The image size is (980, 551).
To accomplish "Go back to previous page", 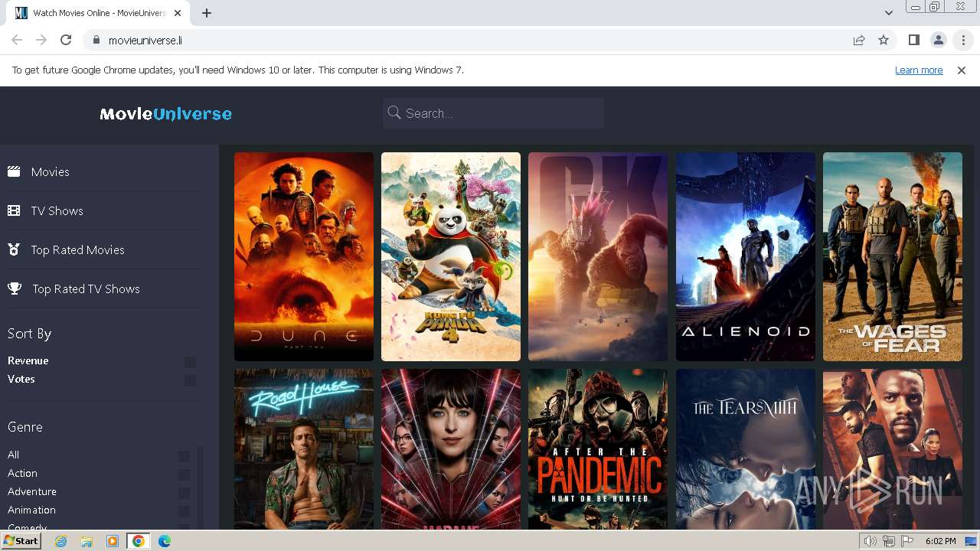I will (17, 40).
